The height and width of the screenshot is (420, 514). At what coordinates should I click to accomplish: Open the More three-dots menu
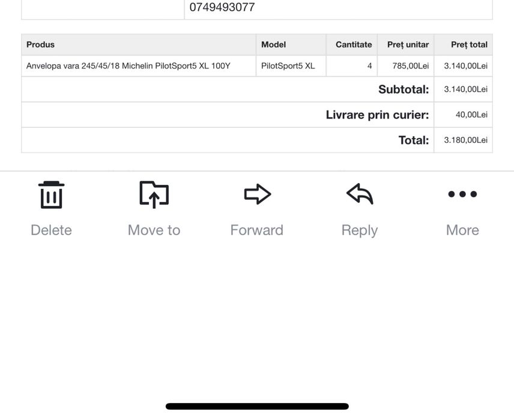[x=462, y=194]
